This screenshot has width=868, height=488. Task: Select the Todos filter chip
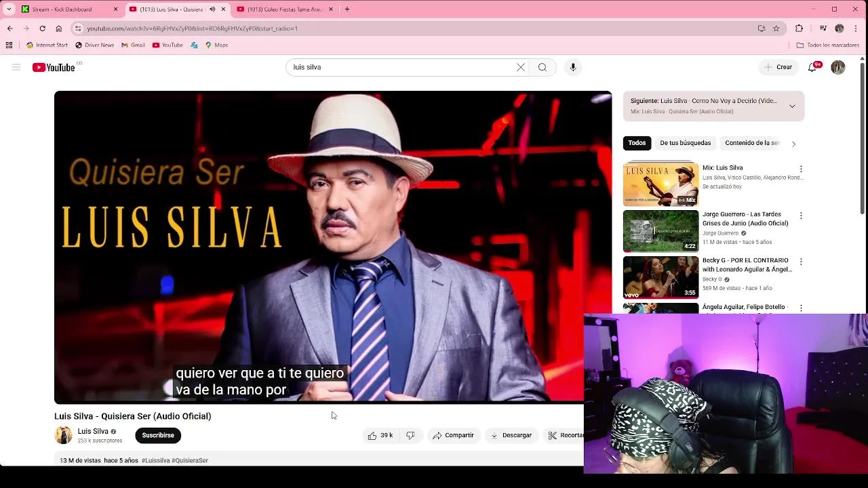click(637, 143)
